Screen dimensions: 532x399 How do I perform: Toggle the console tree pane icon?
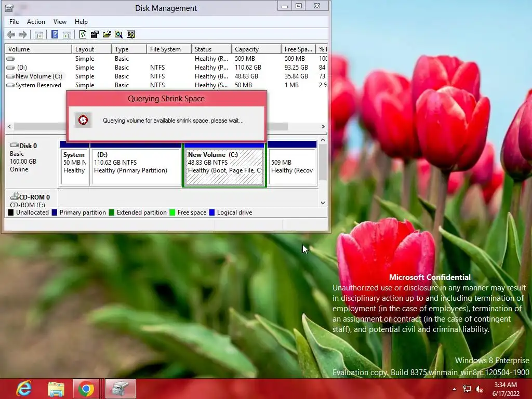(39, 35)
